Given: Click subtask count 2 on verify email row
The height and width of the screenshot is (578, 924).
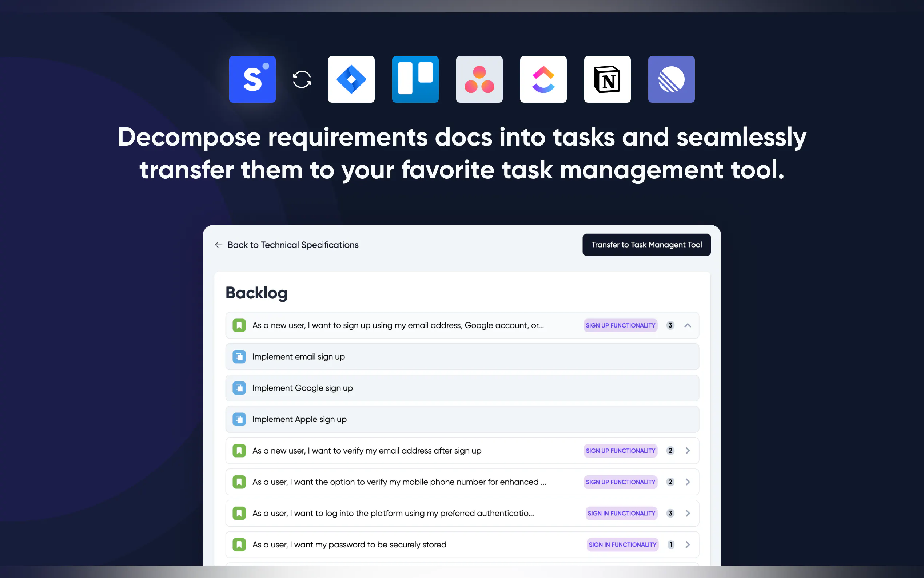Looking at the screenshot, I should [670, 451].
